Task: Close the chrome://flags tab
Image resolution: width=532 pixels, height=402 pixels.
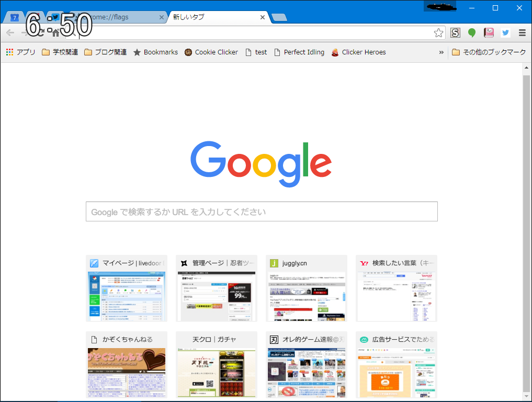Action: 162,17
